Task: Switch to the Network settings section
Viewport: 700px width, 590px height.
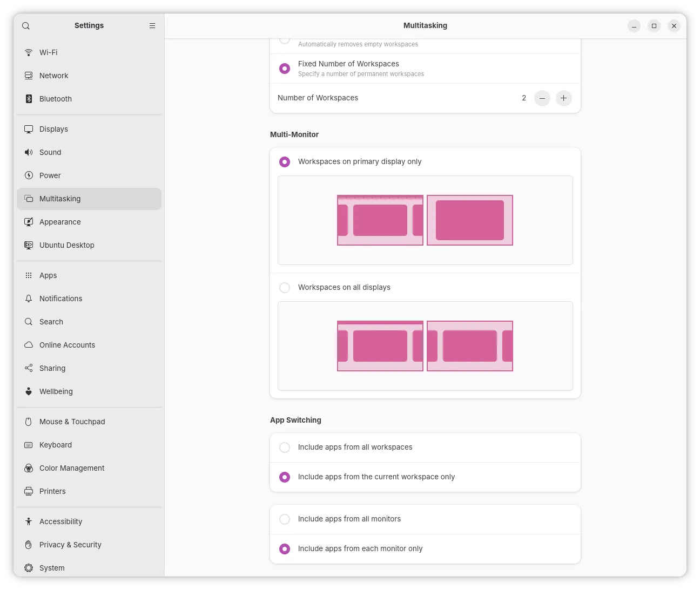Action: [x=54, y=76]
